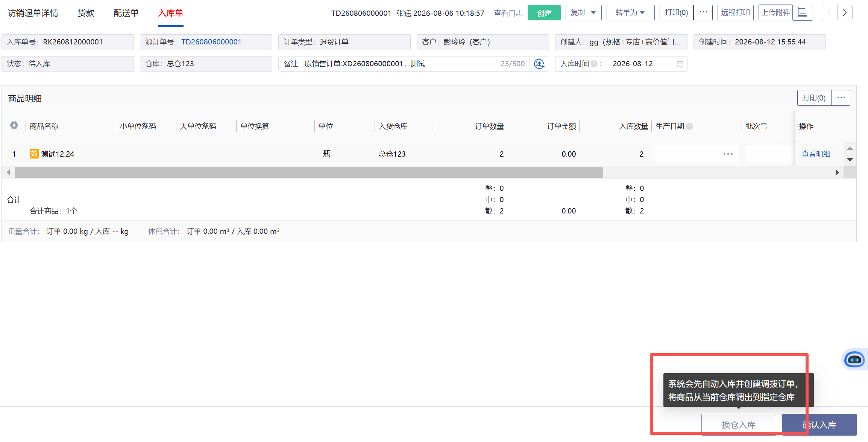Open more options beside top 打印(0)

point(703,12)
